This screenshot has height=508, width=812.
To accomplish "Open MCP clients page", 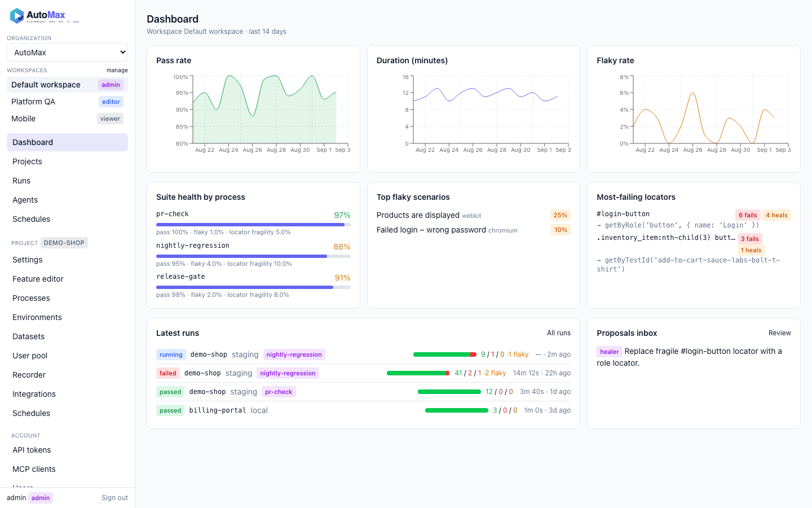I will [67, 469].
